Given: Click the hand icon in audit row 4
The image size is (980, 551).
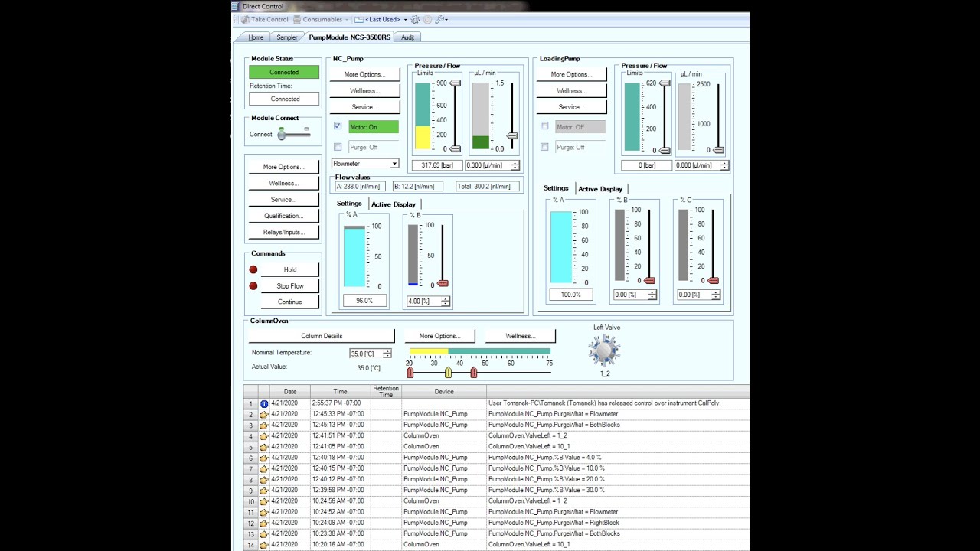Looking at the screenshot, I should (x=264, y=436).
